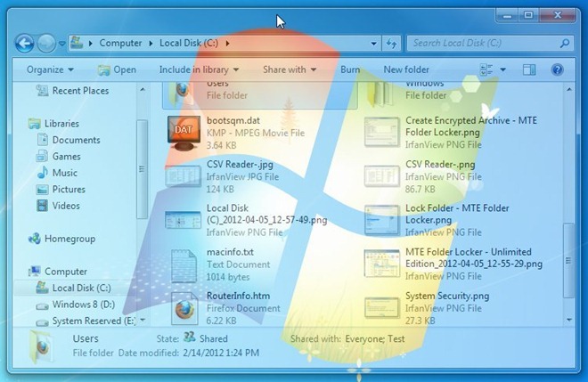Viewport: 588px width, 382px height.
Task: Select Local Disk (C:) in the breadcrumb
Action: click(189, 43)
